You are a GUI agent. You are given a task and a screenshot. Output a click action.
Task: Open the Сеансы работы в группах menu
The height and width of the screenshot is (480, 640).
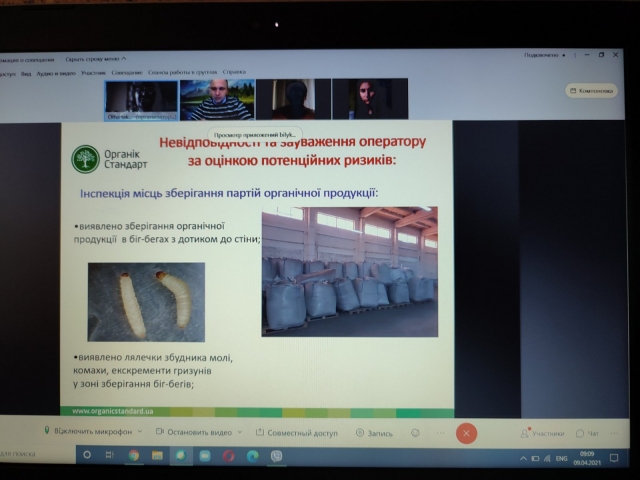point(182,72)
